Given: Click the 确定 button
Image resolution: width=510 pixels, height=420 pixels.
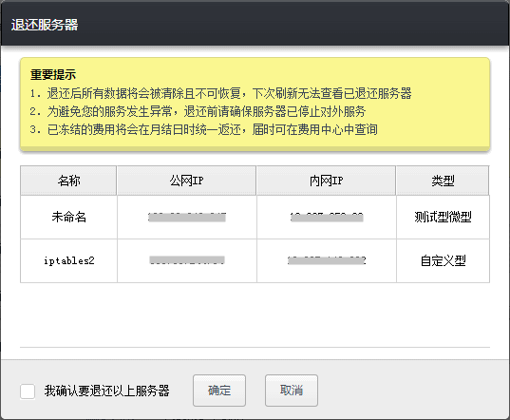Looking at the screenshot, I should click(219, 391).
